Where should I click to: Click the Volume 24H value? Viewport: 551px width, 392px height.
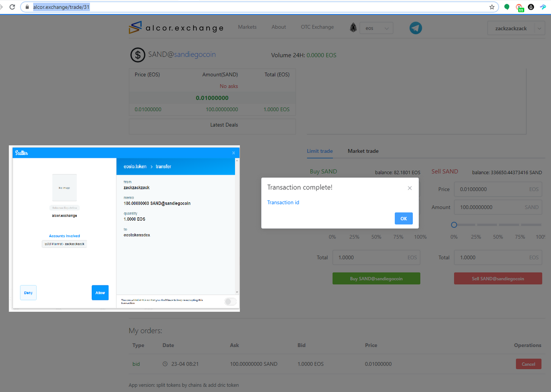point(322,55)
